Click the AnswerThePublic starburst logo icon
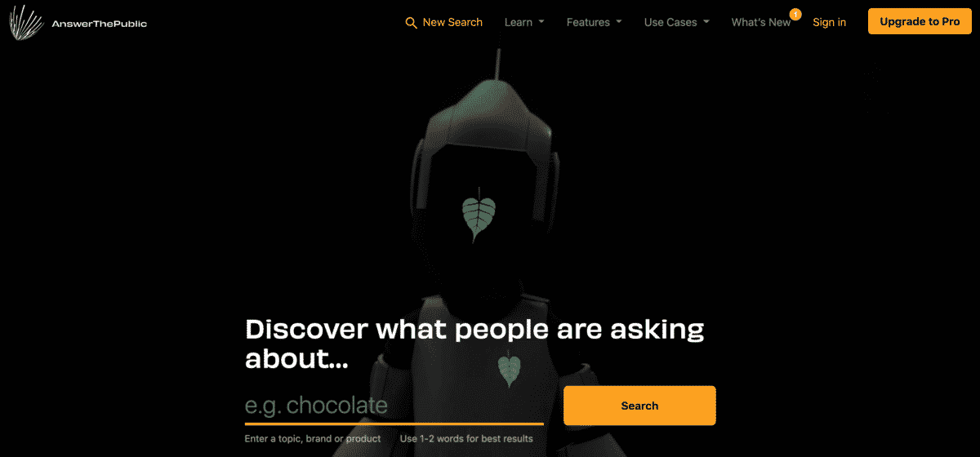 tap(27, 23)
